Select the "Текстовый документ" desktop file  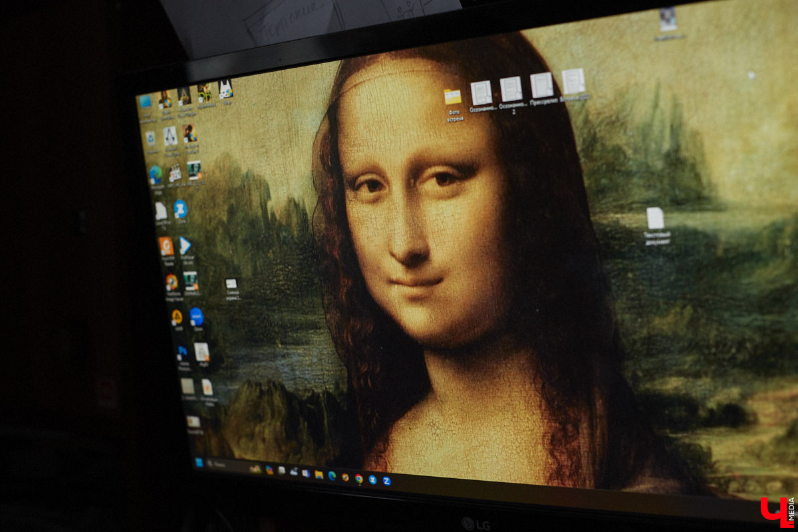(655, 219)
